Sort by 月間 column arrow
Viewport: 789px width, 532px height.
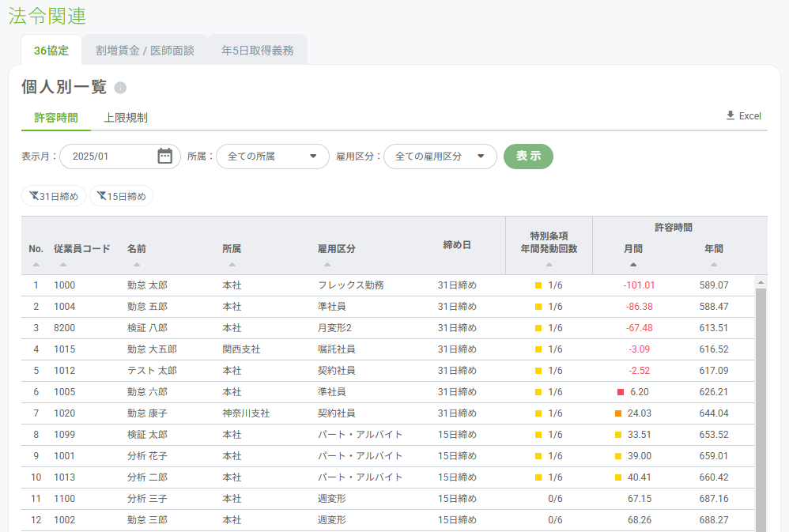click(633, 265)
